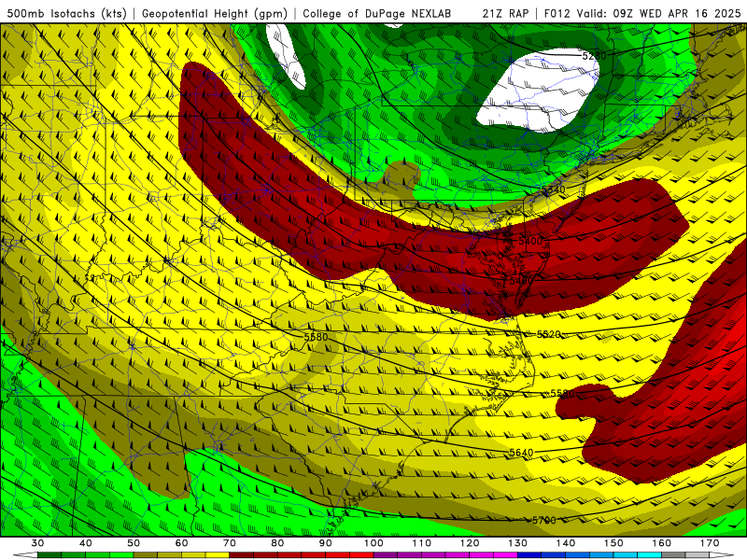Click the 5460 height contour label

521,281
